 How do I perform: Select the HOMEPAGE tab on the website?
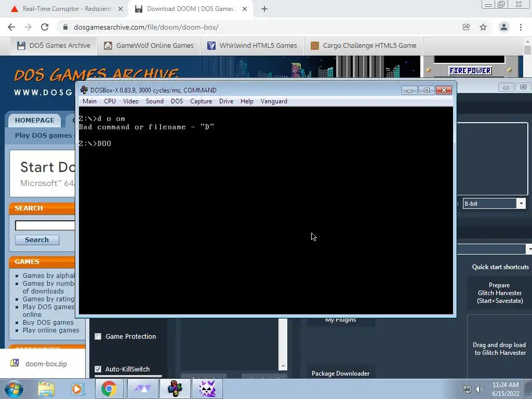[x=34, y=120]
